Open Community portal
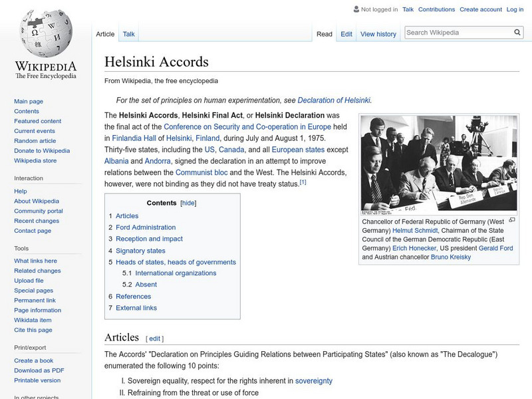Viewport: 532px width, 399px height. point(39,211)
